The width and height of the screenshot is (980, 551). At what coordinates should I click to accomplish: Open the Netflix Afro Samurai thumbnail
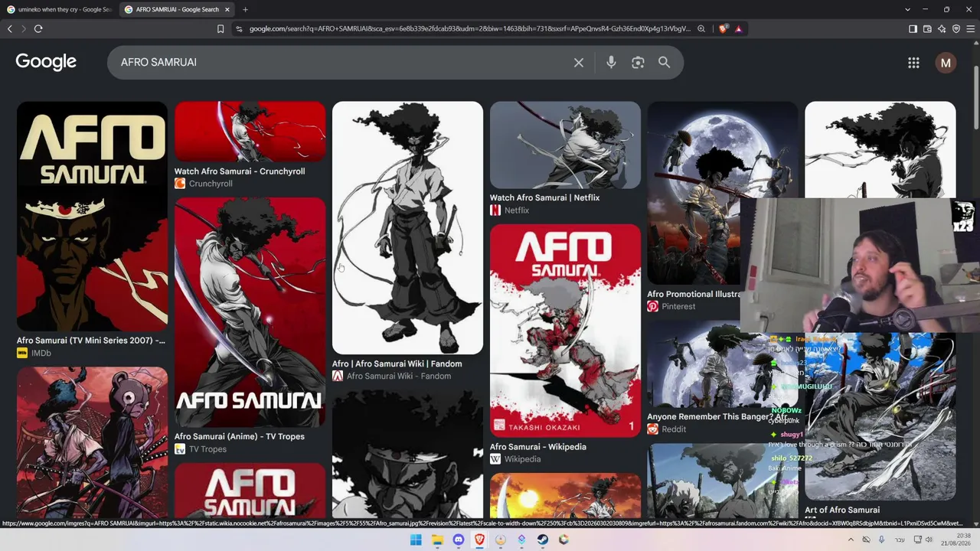point(565,145)
